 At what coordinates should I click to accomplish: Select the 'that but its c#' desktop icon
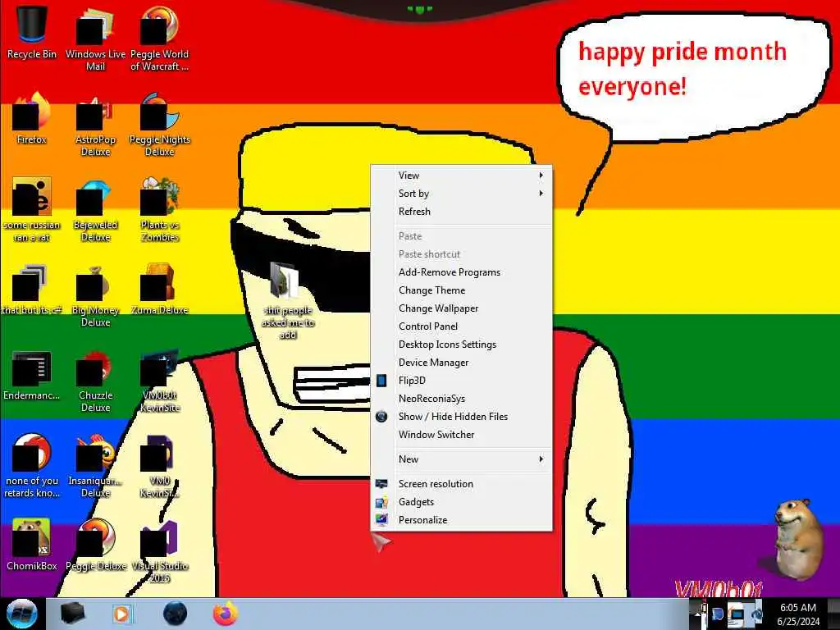coord(32,290)
